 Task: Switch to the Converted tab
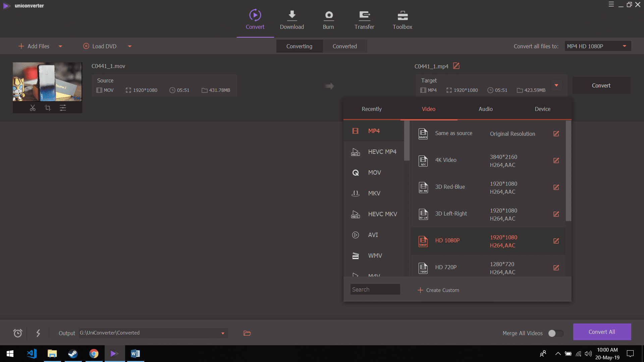click(344, 46)
